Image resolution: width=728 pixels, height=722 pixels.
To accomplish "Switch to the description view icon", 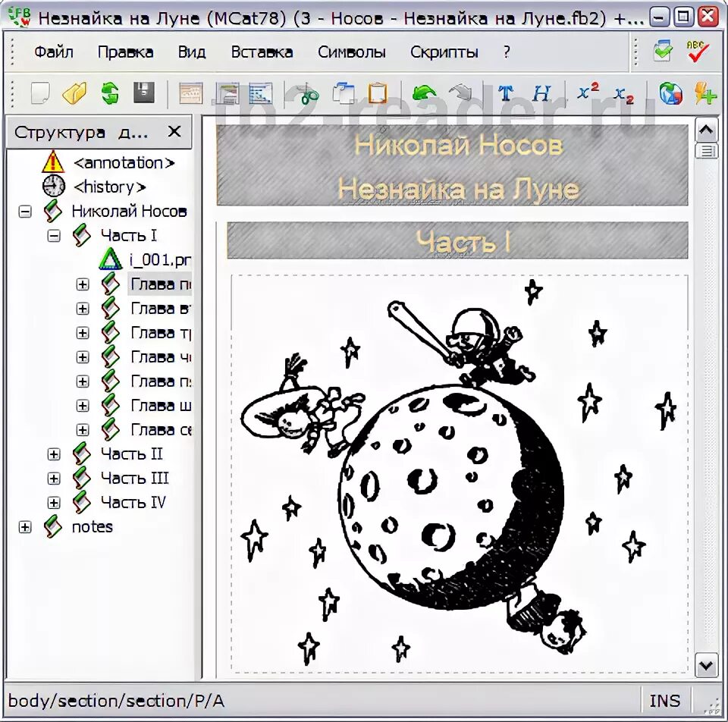I will click(x=191, y=93).
